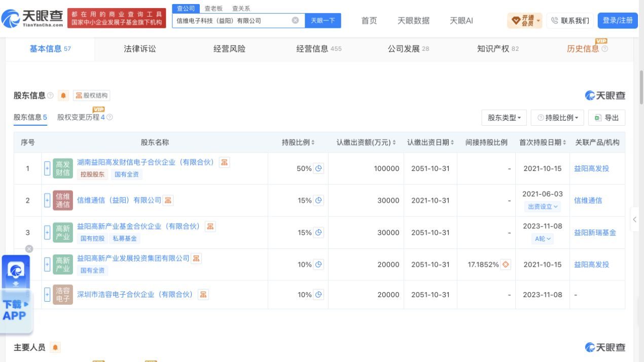Select the 股权变更历程 sub-tab
Viewport: 644px width, 362px height.
pos(81,117)
